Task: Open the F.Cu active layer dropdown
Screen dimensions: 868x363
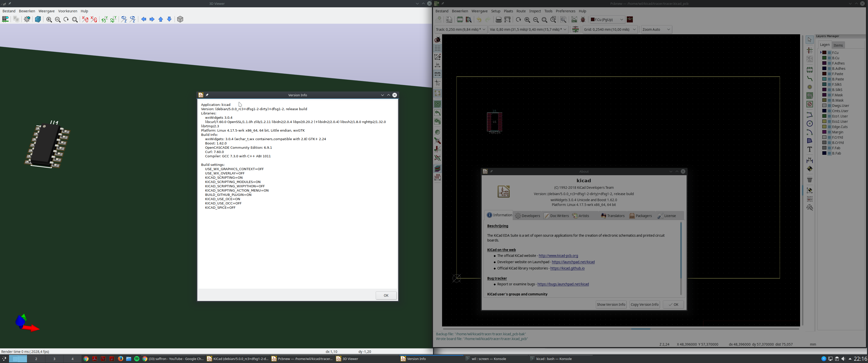Action: click(607, 20)
